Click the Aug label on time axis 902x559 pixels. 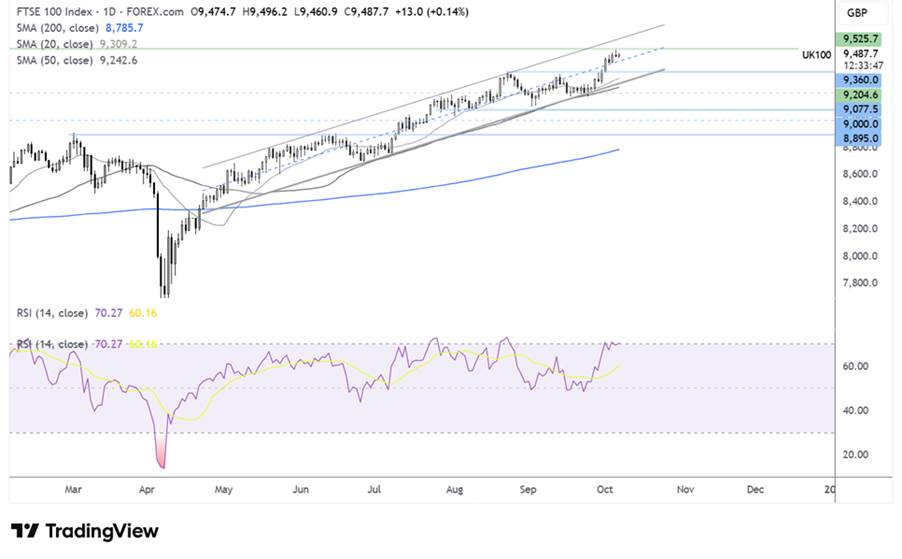pyautogui.click(x=454, y=491)
